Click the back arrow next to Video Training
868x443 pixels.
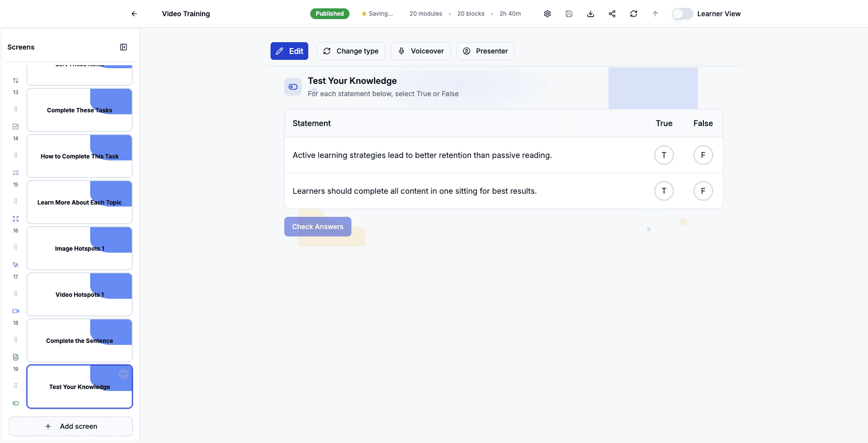(134, 14)
